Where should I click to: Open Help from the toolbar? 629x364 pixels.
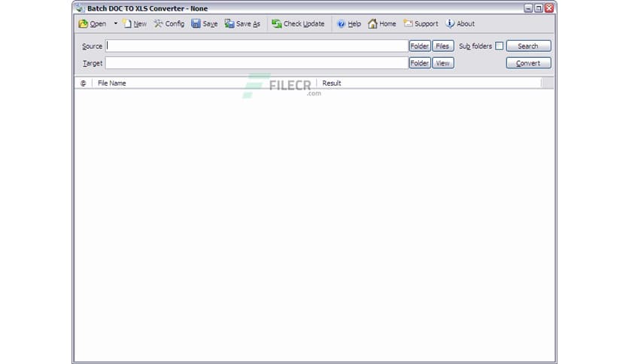click(x=349, y=24)
